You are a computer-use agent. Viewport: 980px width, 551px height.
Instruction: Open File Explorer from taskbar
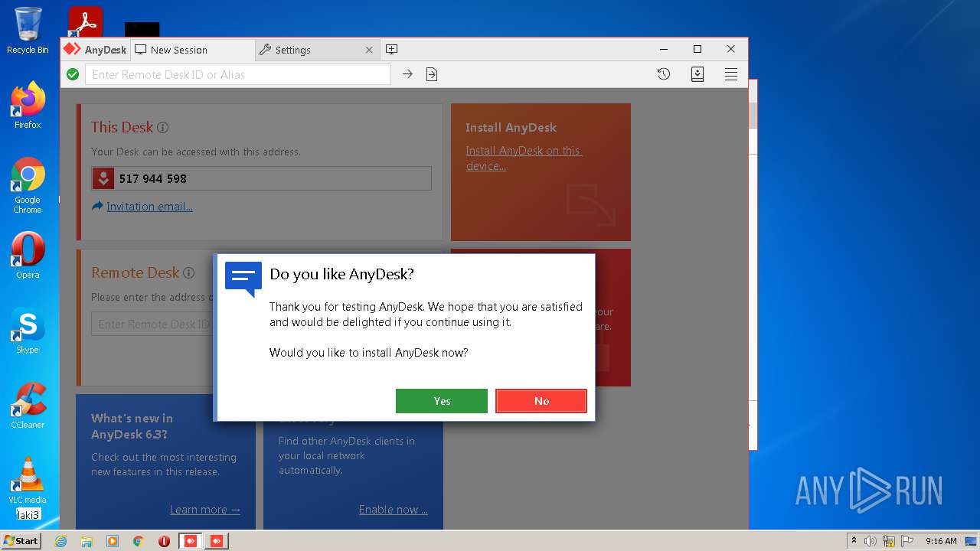(x=87, y=541)
